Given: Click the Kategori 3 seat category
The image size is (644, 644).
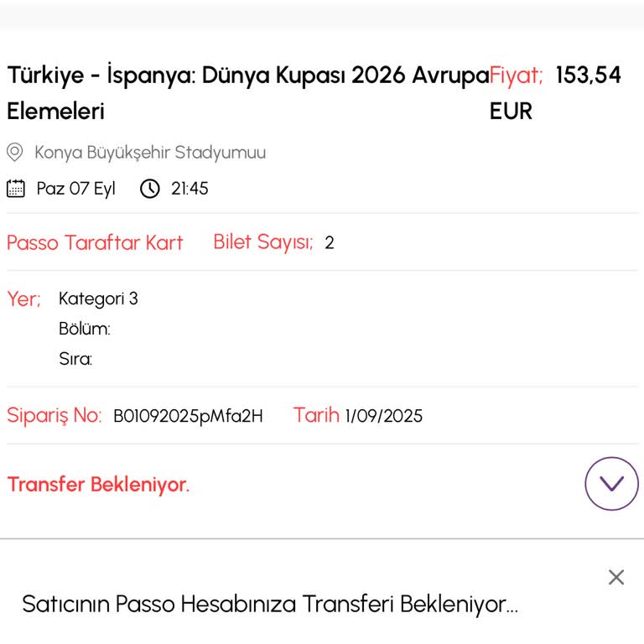Looking at the screenshot, I should 98,299.
